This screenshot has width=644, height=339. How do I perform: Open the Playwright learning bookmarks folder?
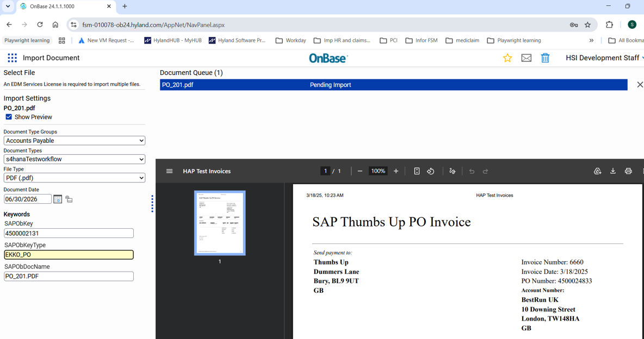click(x=514, y=40)
